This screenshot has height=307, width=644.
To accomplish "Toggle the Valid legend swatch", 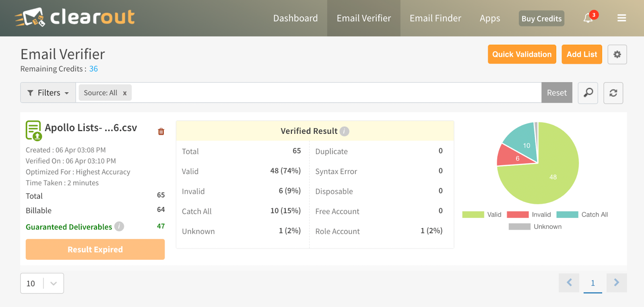I will coord(473,215).
